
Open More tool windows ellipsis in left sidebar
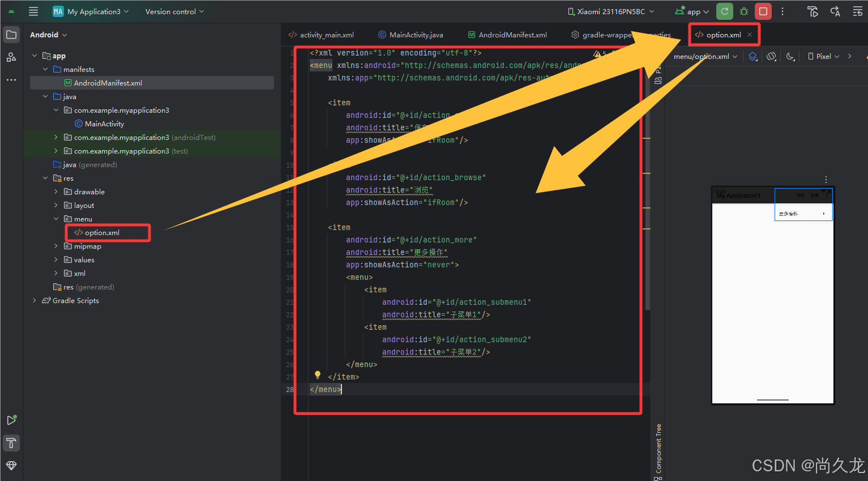click(x=11, y=80)
